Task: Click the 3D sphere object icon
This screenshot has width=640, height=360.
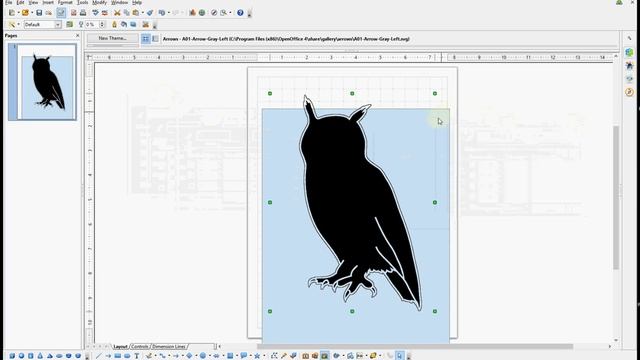Action: [21, 356]
